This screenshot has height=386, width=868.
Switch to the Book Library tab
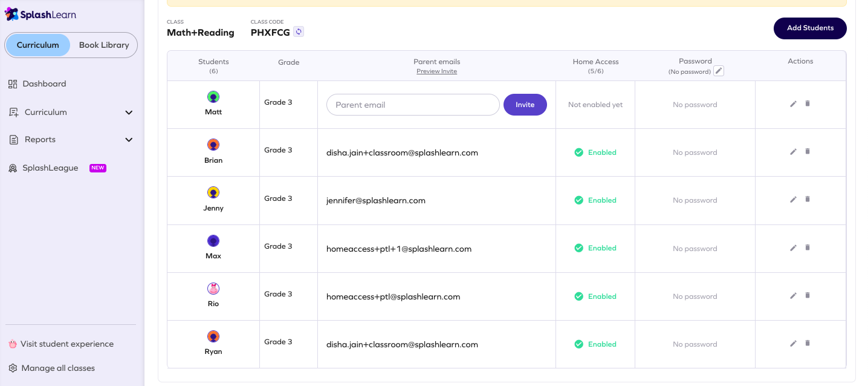point(103,45)
